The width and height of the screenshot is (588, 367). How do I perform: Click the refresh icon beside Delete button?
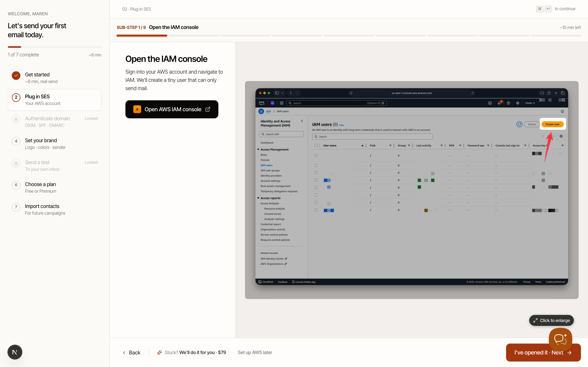pos(519,124)
